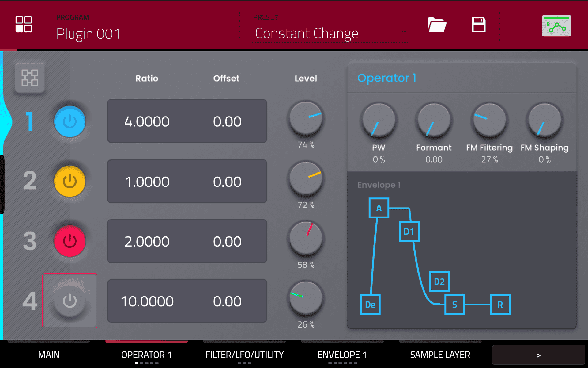Viewport: 588px width, 368px height.
Task: Open the SAMPLE LAYER tab
Action: 440,355
